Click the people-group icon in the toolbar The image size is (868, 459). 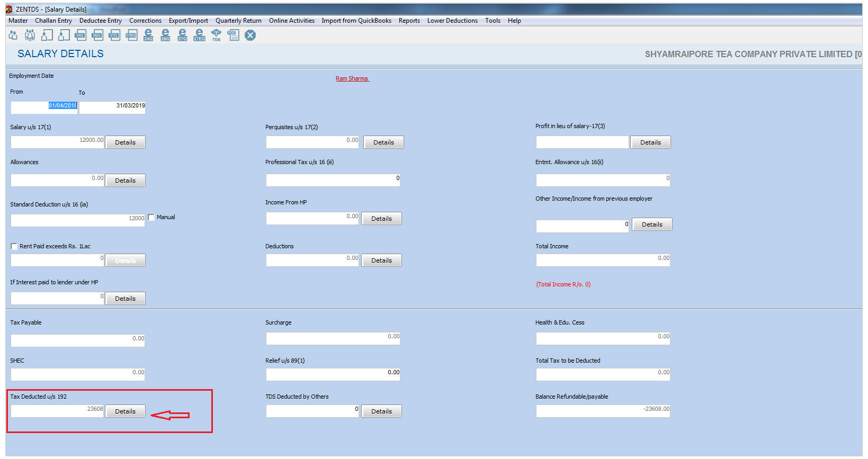tap(30, 35)
